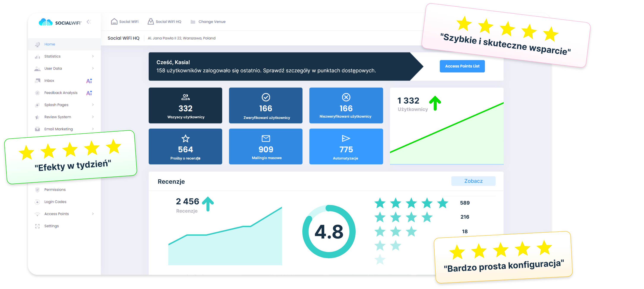Click the Social WiFi home icon
Screen dimensions: 644x289
(114, 22)
